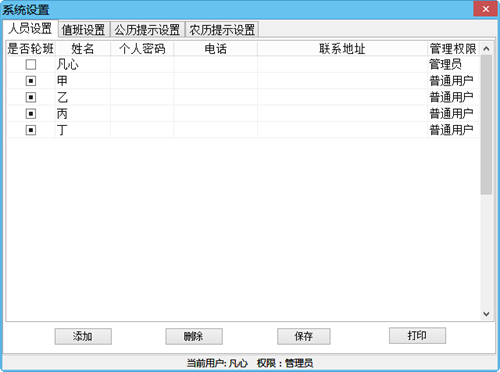This screenshot has height=372, width=500.
Task: Click the 普通用户 permission cell for 甲
Action: pyautogui.click(x=453, y=81)
